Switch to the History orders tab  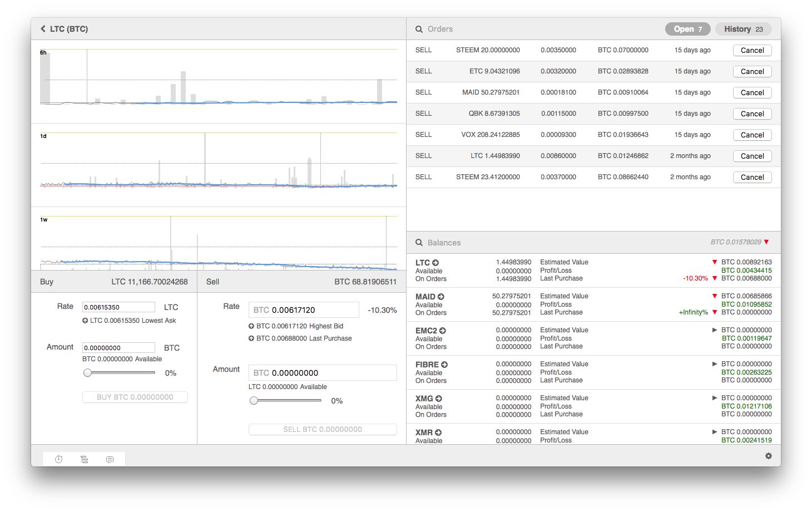(x=744, y=29)
